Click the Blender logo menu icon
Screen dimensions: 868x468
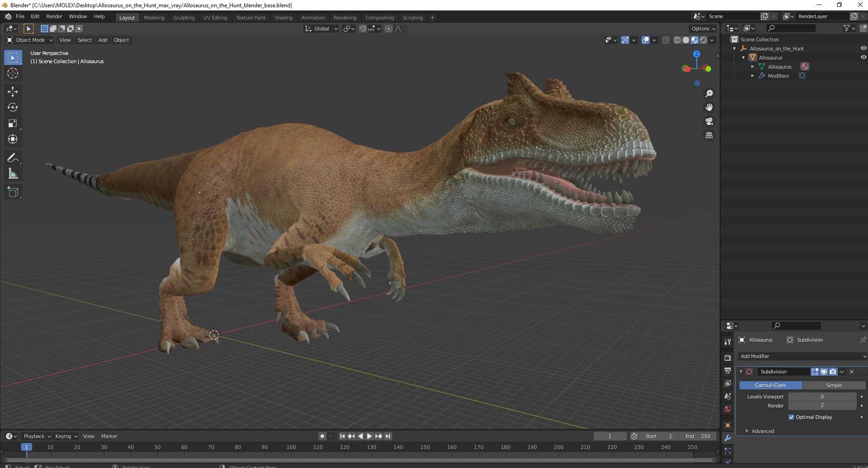click(8, 16)
